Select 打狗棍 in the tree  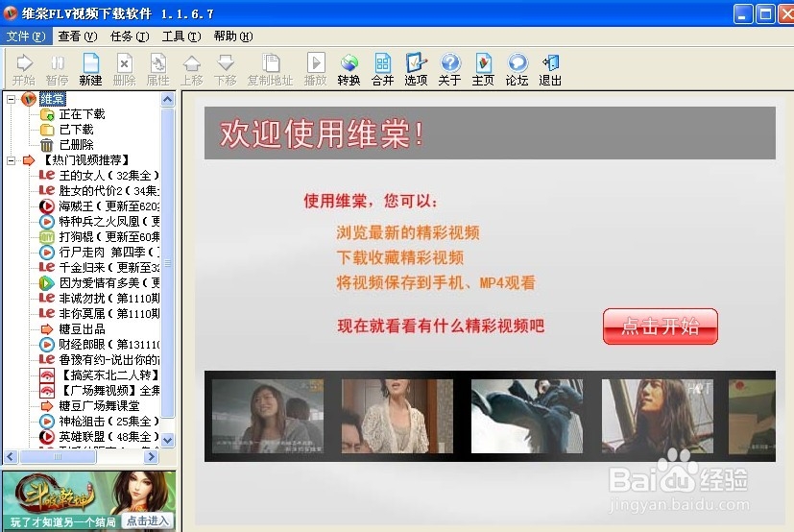click(108, 236)
